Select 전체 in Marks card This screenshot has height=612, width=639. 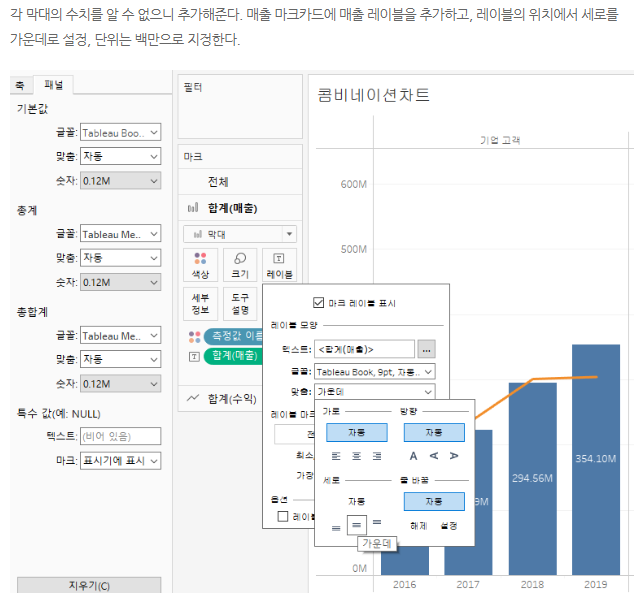pyautogui.click(x=240, y=181)
